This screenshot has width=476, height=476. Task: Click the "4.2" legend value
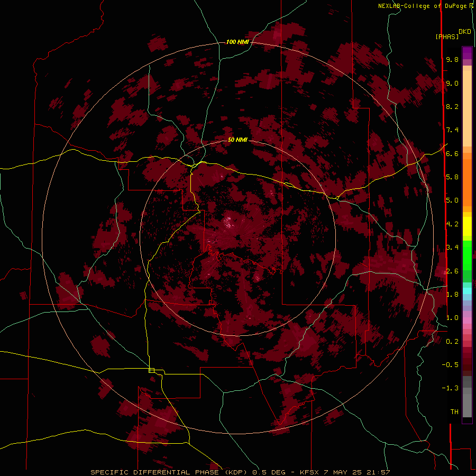click(452, 224)
